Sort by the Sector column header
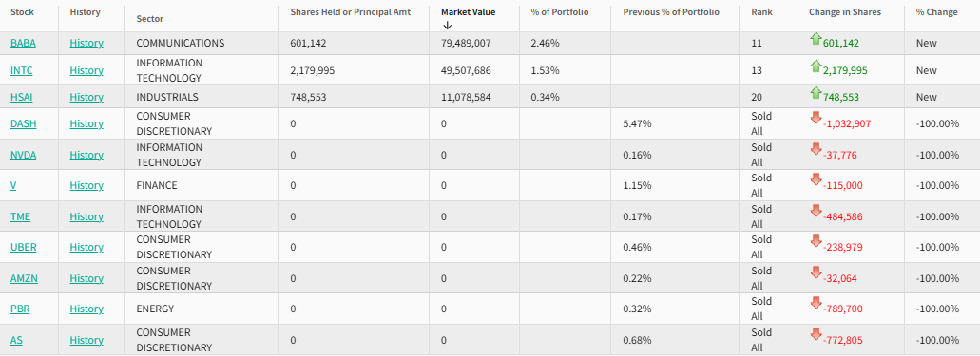Image resolution: width=980 pixels, height=356 pixels. (x=150, y=19)
